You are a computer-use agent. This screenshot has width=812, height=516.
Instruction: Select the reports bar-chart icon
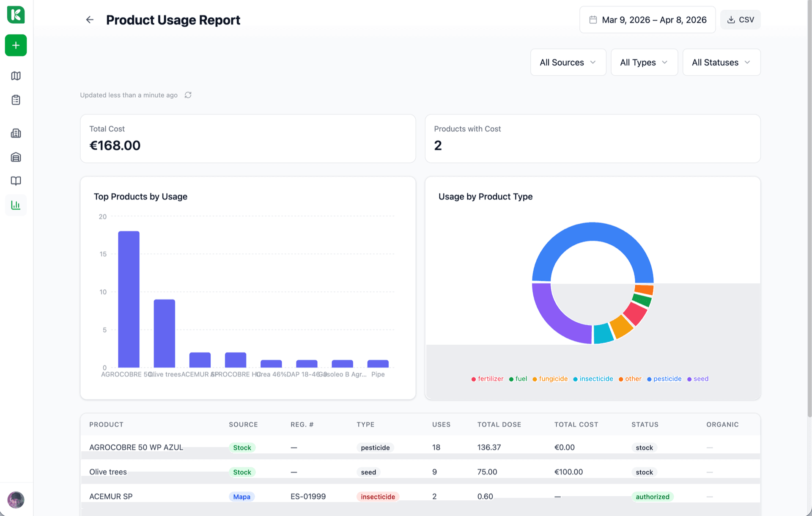[16, 205]
